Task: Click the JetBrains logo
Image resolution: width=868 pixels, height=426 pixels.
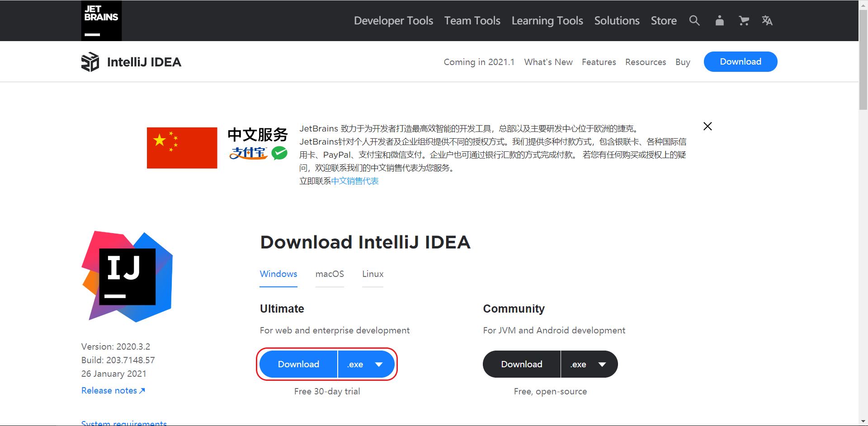Action: tap(101, 20)
